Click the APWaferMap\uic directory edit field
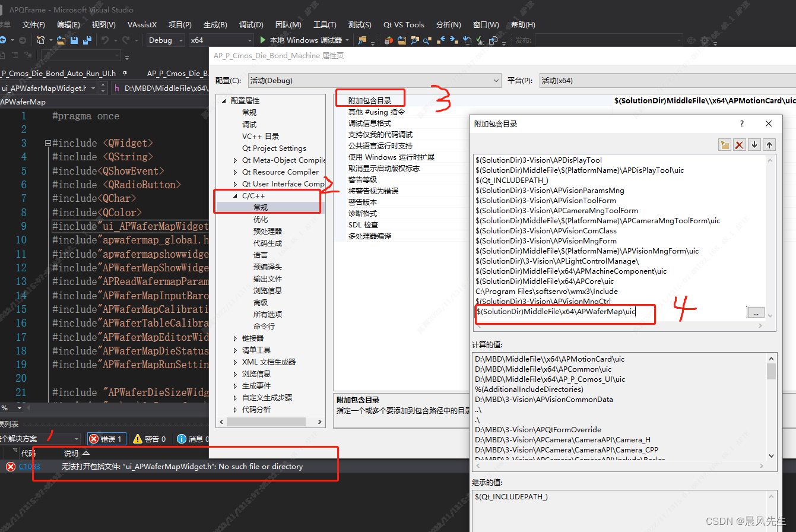The image size is (796, 532). click(610, 312)
